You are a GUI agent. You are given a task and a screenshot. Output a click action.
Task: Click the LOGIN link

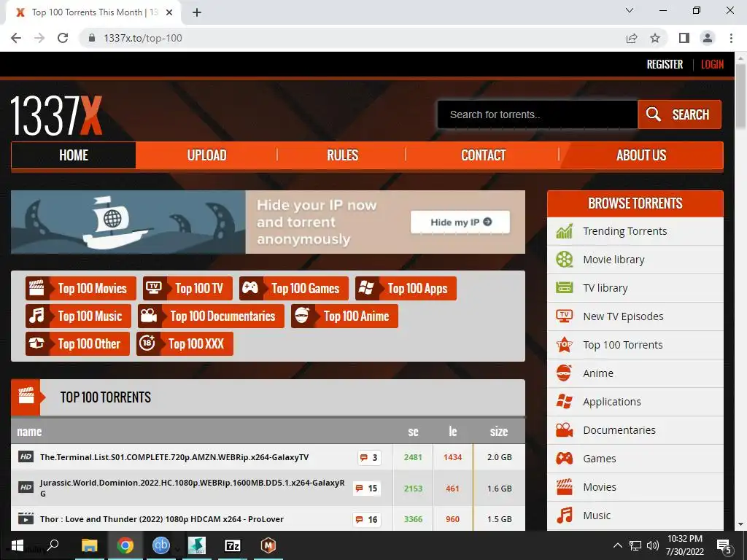pos(712,64)
